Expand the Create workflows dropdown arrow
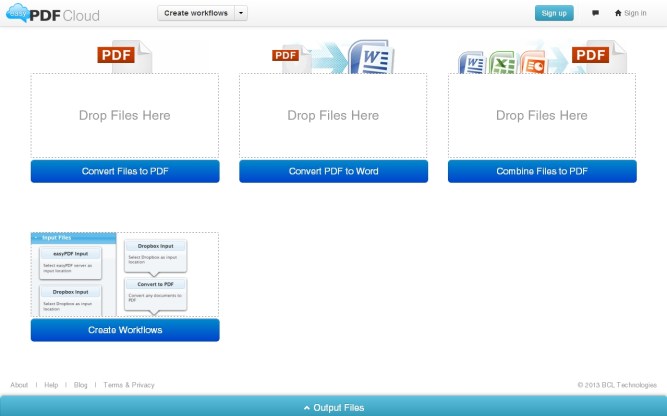This screenshot has height=416, width=667. pos(241,13)
